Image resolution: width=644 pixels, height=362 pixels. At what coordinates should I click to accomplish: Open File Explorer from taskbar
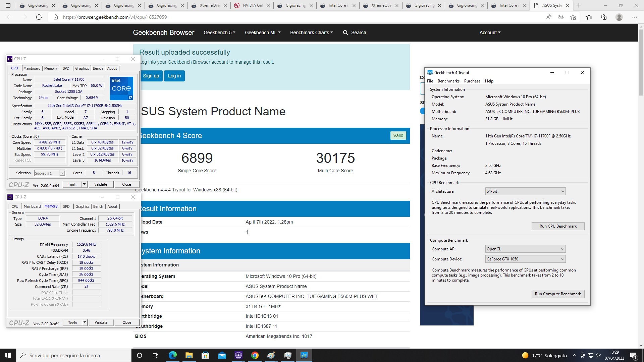tap(189, 355)
